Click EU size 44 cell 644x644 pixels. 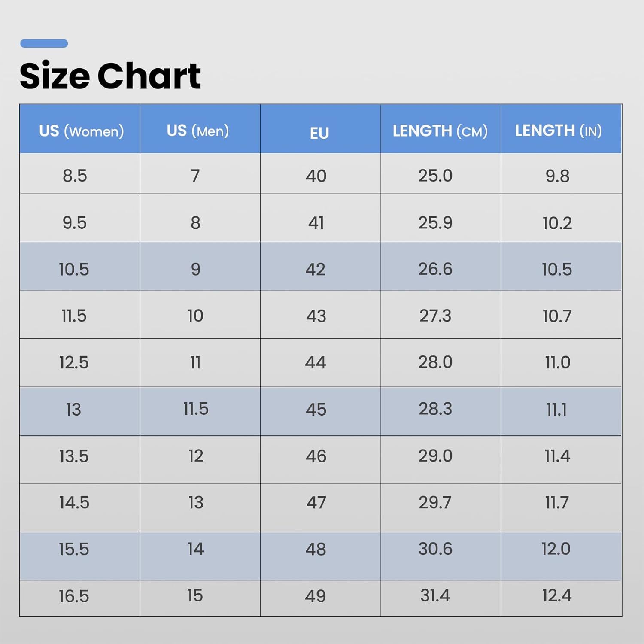point(320,363)
